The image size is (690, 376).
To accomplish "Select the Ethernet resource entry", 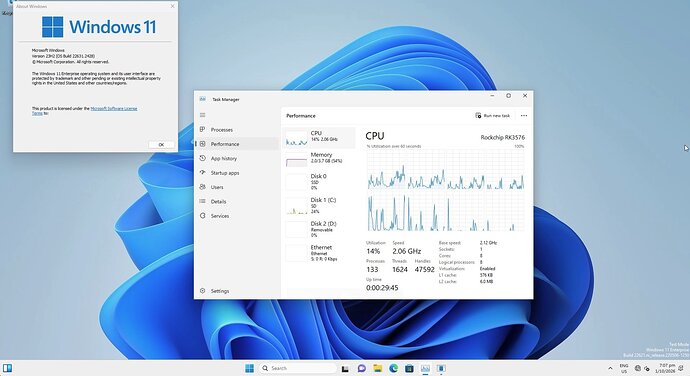I will pos(319,253).
